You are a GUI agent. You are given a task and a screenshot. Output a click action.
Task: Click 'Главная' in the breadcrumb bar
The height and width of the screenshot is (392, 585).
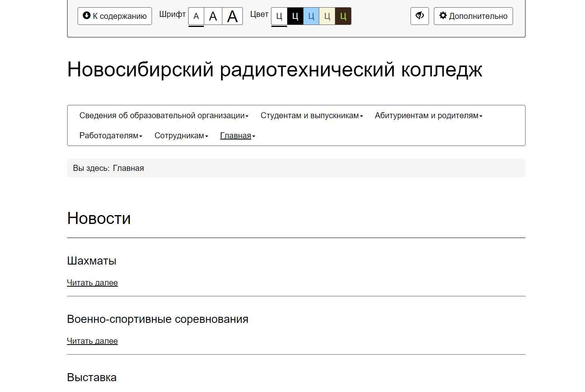[x=128, y=168]
